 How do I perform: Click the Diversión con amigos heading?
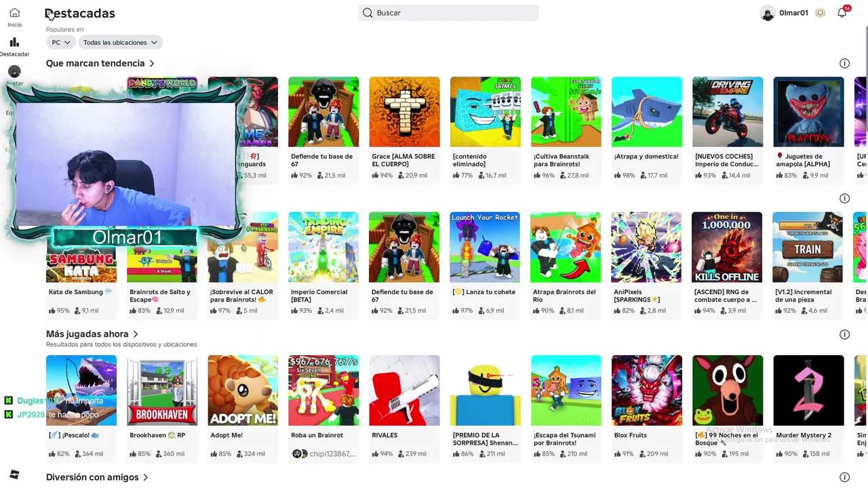point(92,477)
